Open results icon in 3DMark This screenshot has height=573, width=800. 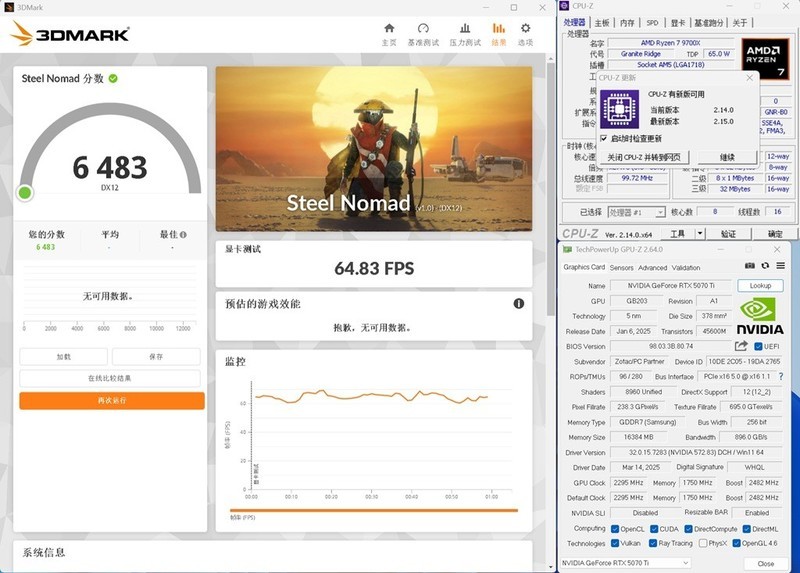(x=498, y=34)
